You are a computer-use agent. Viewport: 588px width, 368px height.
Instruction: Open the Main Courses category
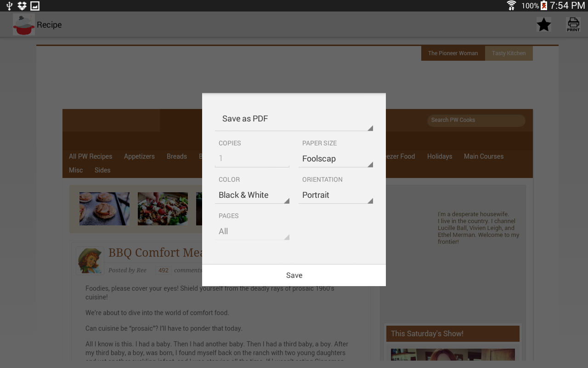coord(484,156)
